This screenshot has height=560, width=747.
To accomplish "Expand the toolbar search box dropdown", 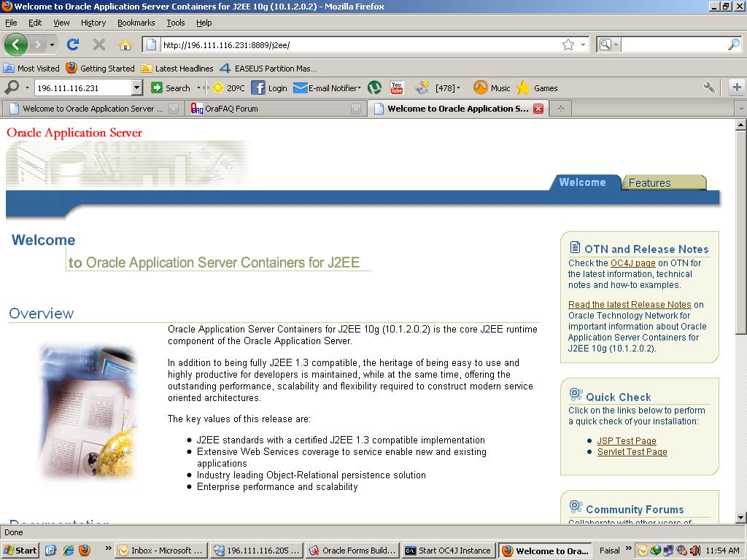I will click(136, 87).
